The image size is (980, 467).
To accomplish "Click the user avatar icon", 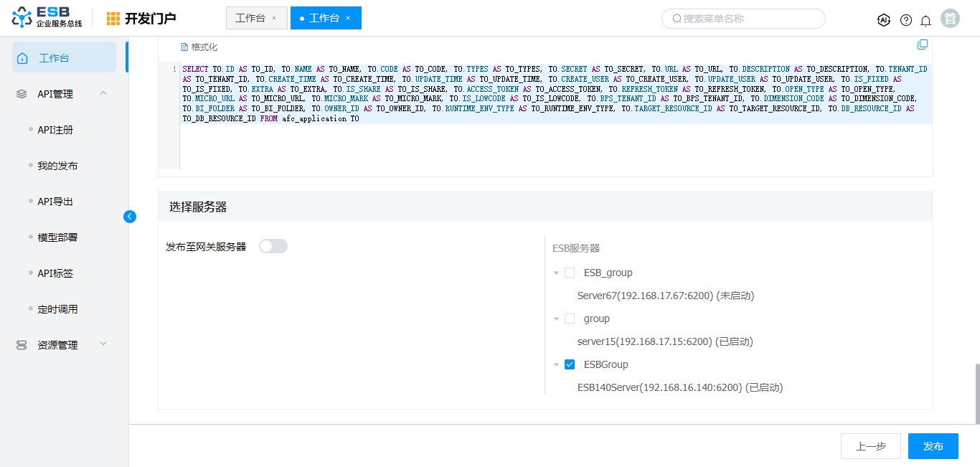I will click(x=950, y=19).
